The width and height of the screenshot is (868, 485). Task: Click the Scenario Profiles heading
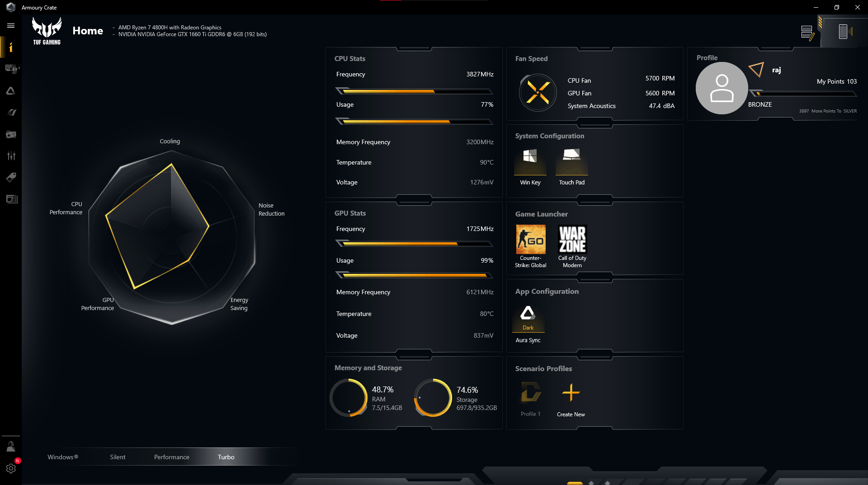[544, 369]
